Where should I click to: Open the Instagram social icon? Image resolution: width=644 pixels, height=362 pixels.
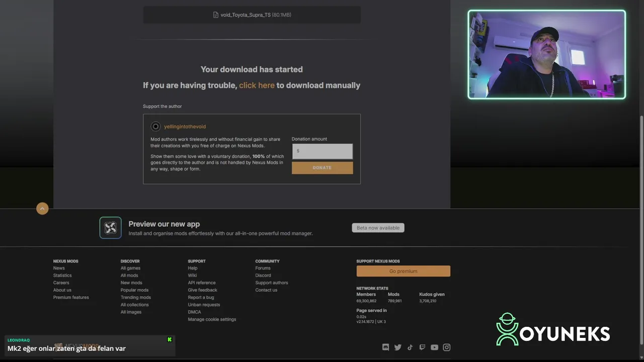(446, 347)
